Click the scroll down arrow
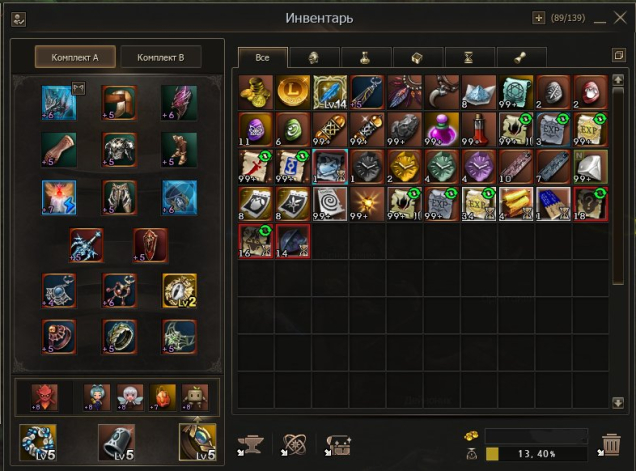The image size is (636, 471). pos(618,402)
